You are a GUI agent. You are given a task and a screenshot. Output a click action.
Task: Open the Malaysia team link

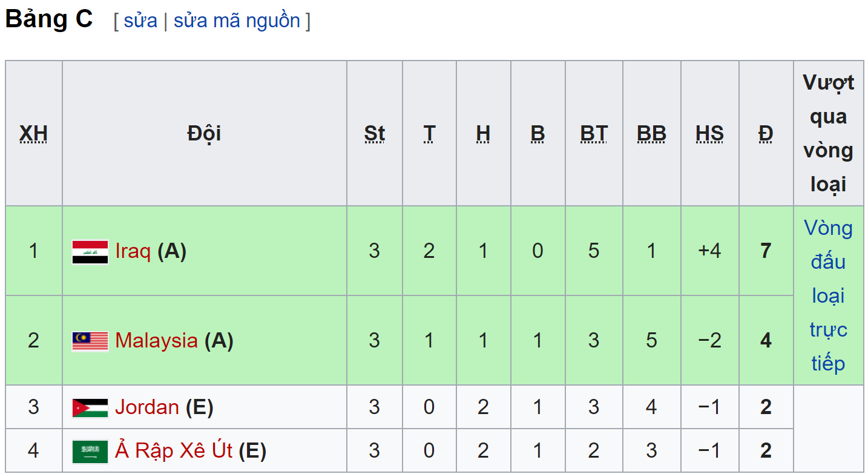[156, 341]
